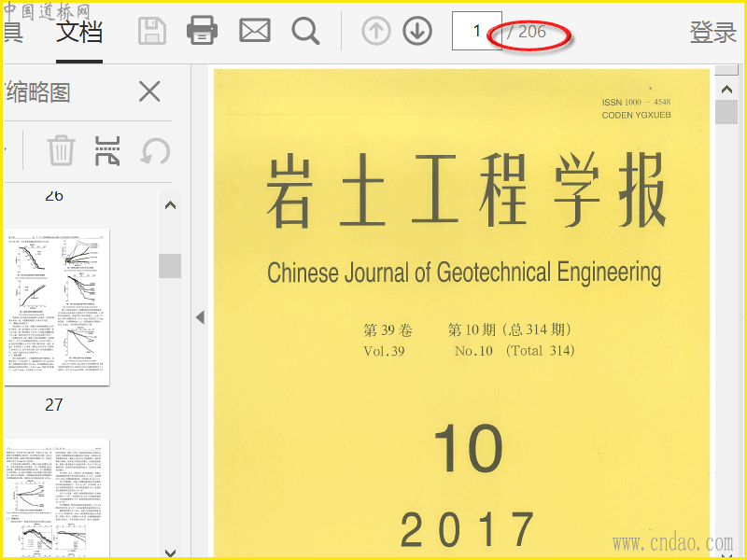
Task: Click document scrollbar up arrow
Action: click(726, 89)
